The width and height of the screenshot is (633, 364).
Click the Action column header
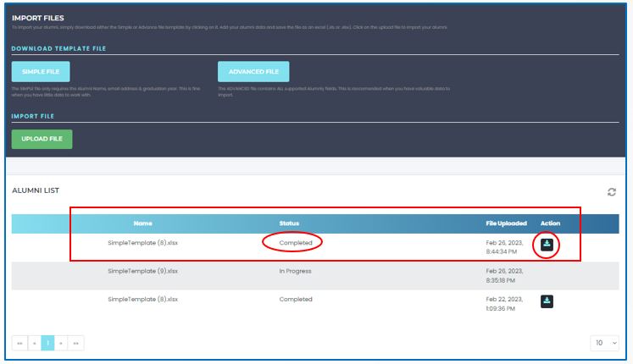[x=550, y=223]
